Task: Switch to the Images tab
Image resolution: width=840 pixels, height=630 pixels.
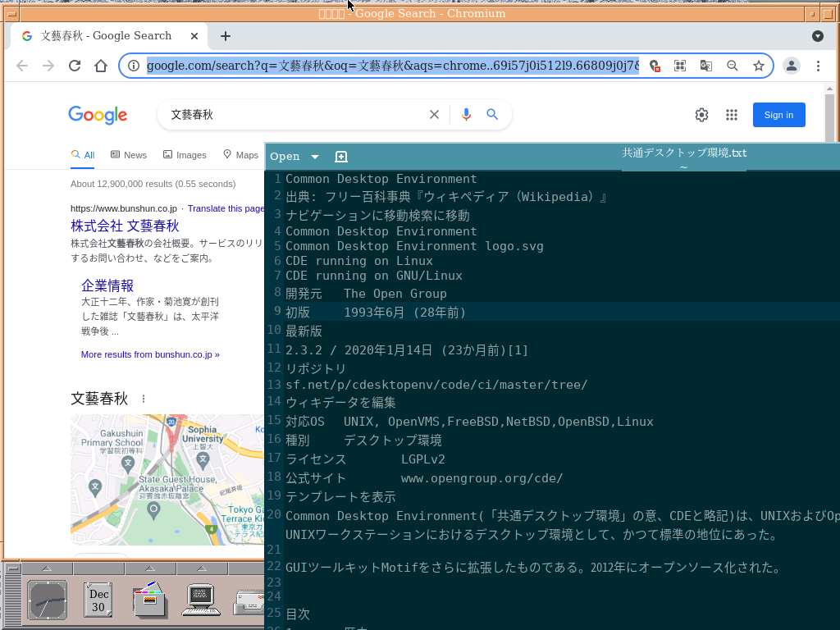Action: [x=185, y=155]
